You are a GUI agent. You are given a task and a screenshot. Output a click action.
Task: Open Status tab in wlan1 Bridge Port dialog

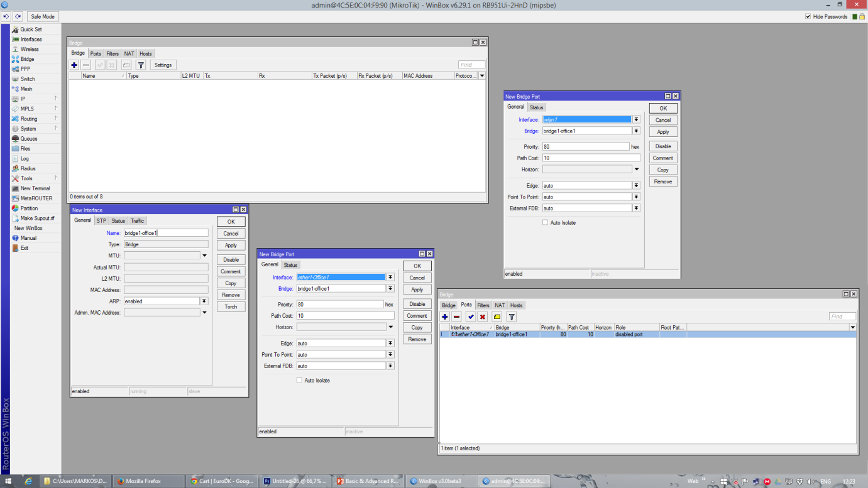point(536,107)
